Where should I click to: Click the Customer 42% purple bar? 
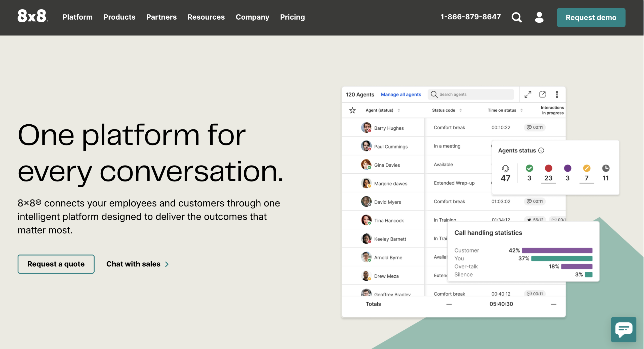pos(557,251)
